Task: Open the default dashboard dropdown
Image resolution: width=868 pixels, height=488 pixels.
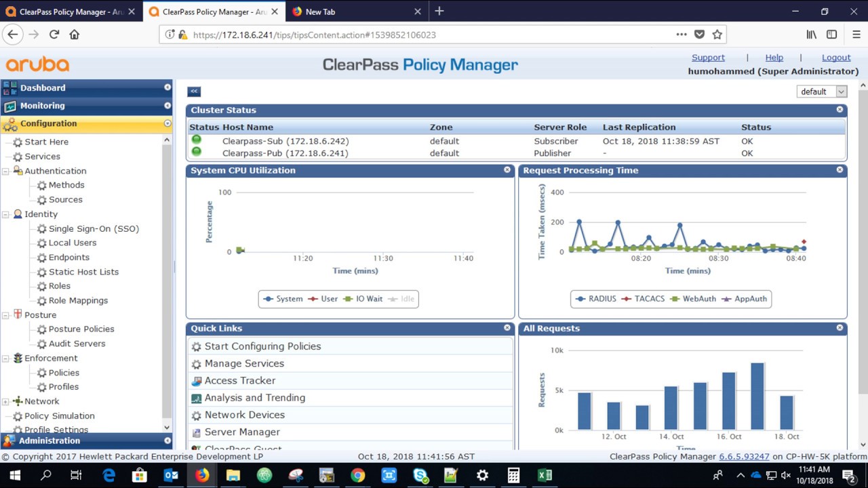Action: pos(822,91)
